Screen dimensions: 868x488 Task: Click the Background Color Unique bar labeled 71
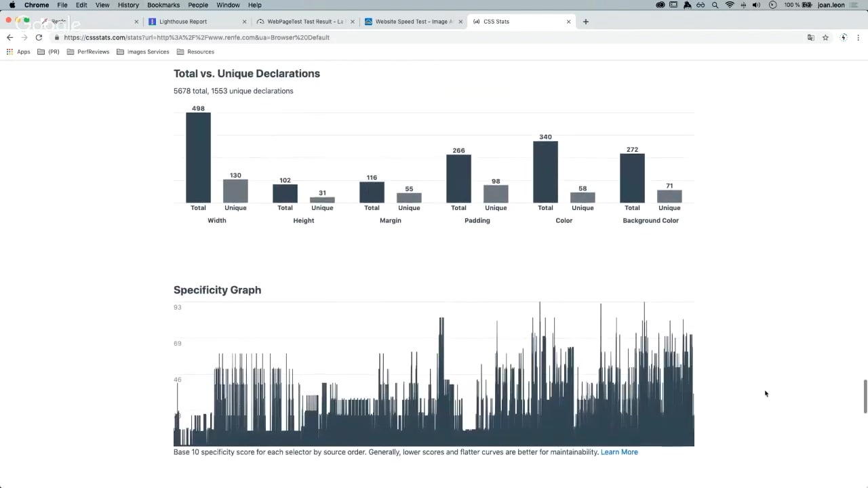tap(669, 197)
